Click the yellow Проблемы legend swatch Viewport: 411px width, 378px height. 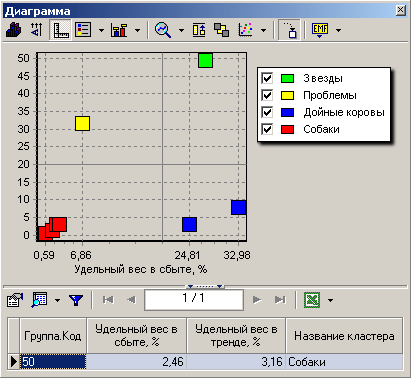[x=287, y=95]
